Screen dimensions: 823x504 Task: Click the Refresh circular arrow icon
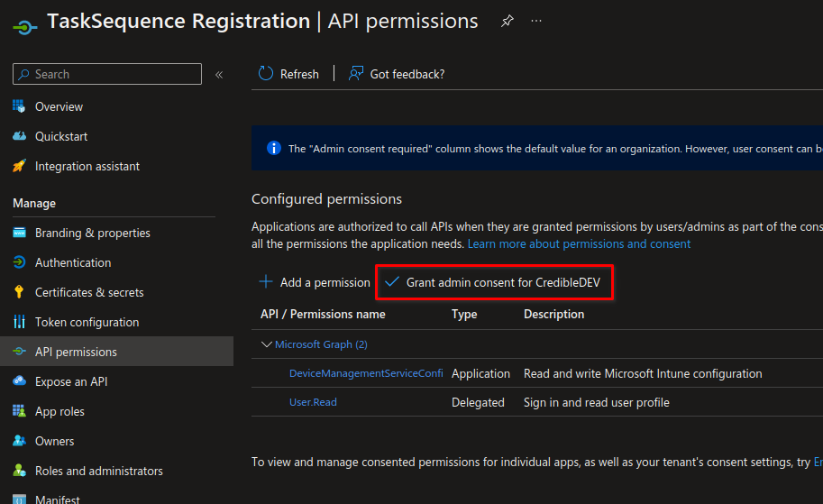(x=266, y=74)
